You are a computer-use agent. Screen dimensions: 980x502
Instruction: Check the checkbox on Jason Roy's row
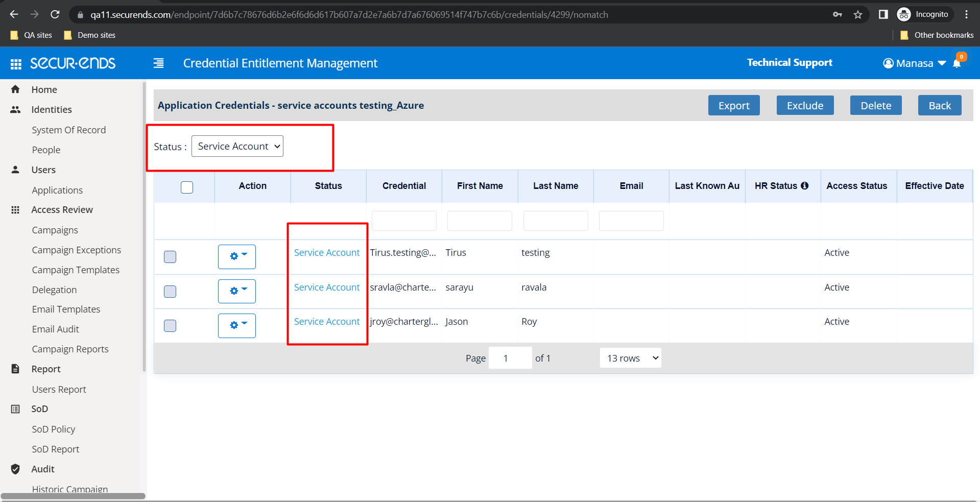(x=170, y=325)
